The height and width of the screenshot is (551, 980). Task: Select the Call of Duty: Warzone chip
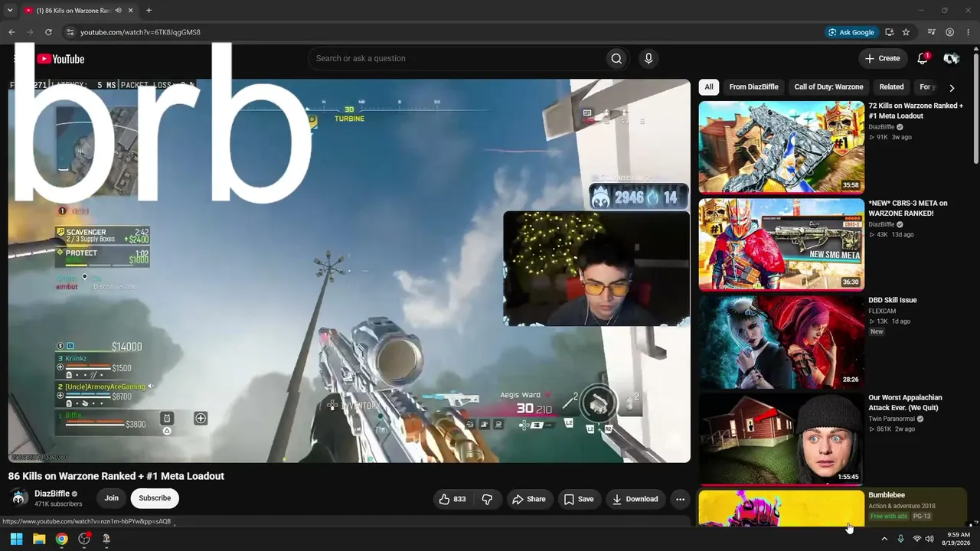[828, 87]
